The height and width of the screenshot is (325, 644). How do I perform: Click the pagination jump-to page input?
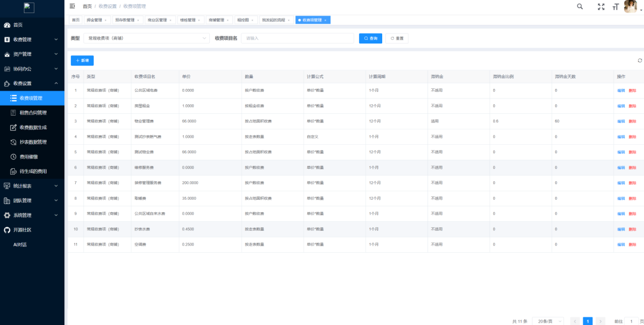point(631,321)
